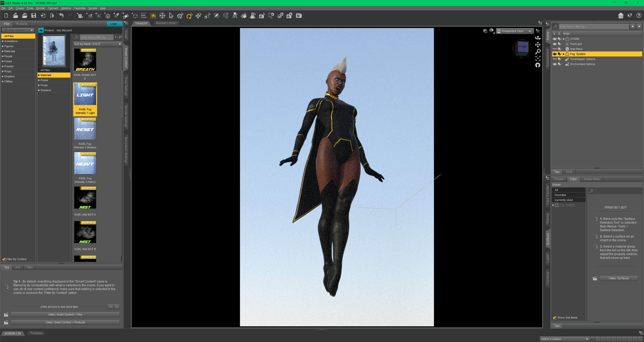Open the Select a Lesson dropdown
The height and width of the screenshot is (342, 644).
click(x=565, y=339)
